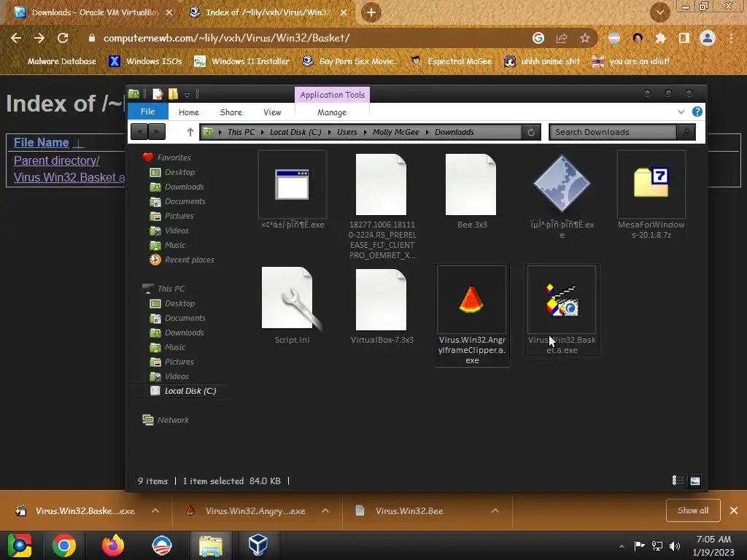Click the Explorer help question mark icon

697,112
